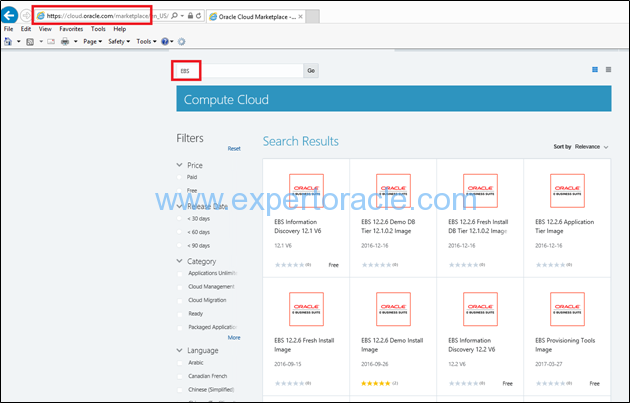Click star rating of EBS 12.2.6 Demo Install Image
Viewport: 630px width, 403px height.
click(376, 383)
